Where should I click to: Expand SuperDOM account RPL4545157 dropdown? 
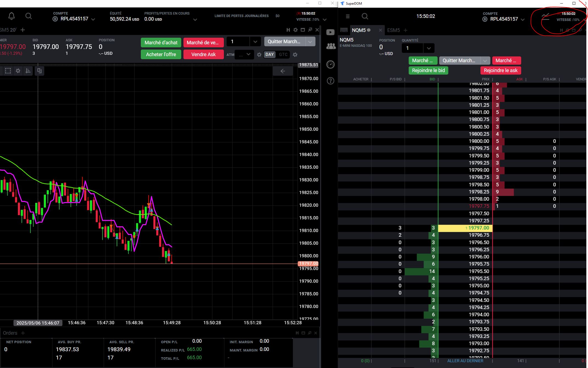(523, 20)
